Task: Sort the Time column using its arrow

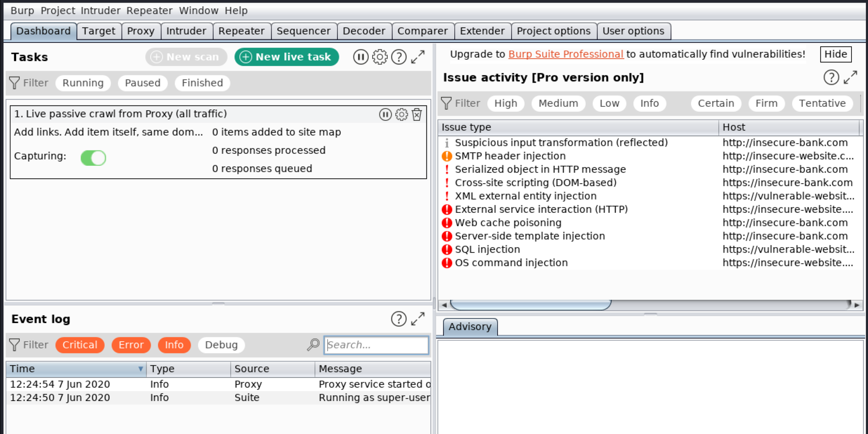Action: (x=141, y=369)
